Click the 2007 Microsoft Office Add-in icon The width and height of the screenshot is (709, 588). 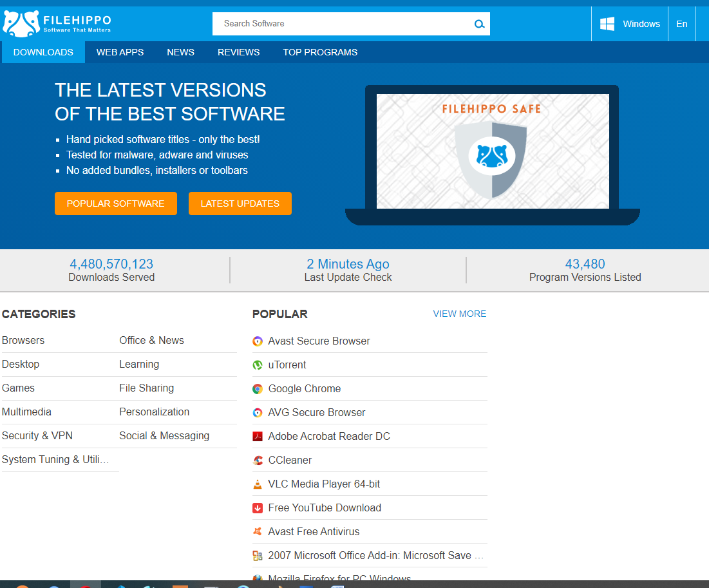(x=258, y=555)
